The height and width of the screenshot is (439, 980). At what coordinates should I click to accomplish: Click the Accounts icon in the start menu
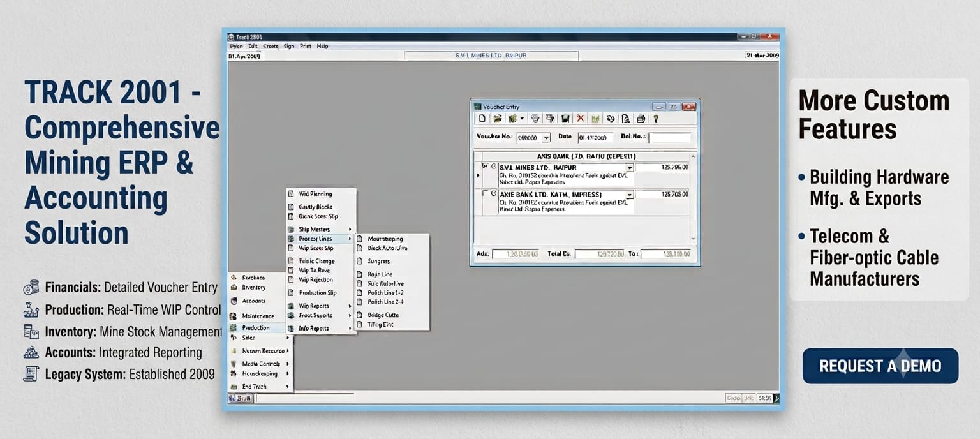click(234, 301)
